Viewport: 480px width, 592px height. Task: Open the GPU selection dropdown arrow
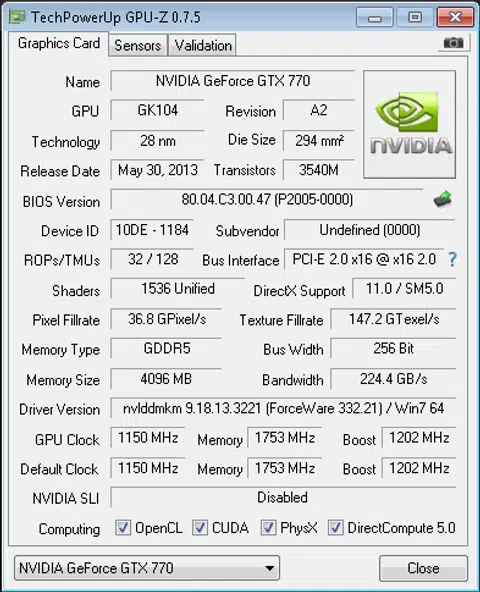click(269, 568)
